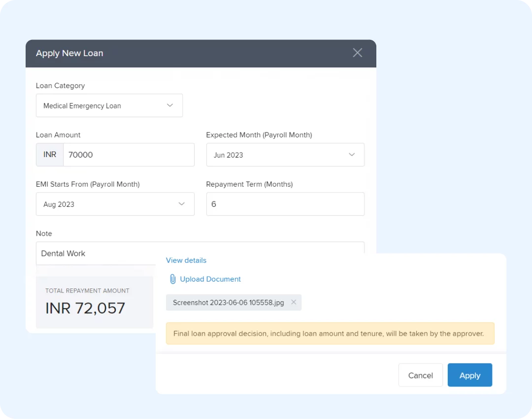This screenshot has height=419, width=532.
Task: Click the Expected Month chevron arrow
Action: [x=352, y=155]
